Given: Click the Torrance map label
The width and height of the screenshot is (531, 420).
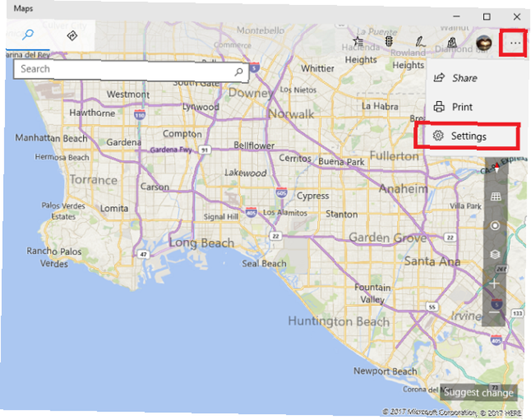Looking at the screenshot, I should (x=93, y=179).
